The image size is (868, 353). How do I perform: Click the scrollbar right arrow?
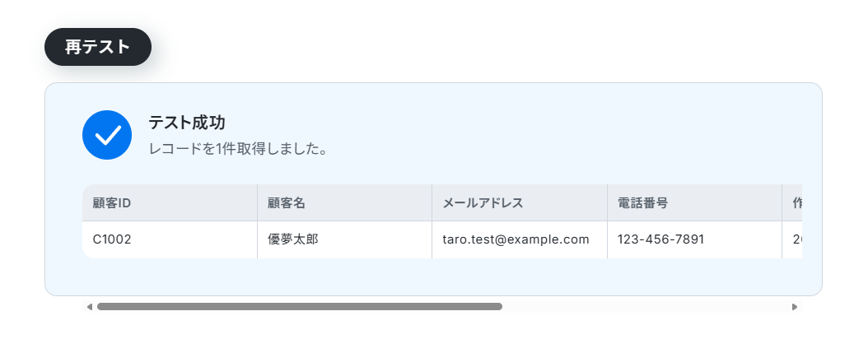tap(795, 307)
